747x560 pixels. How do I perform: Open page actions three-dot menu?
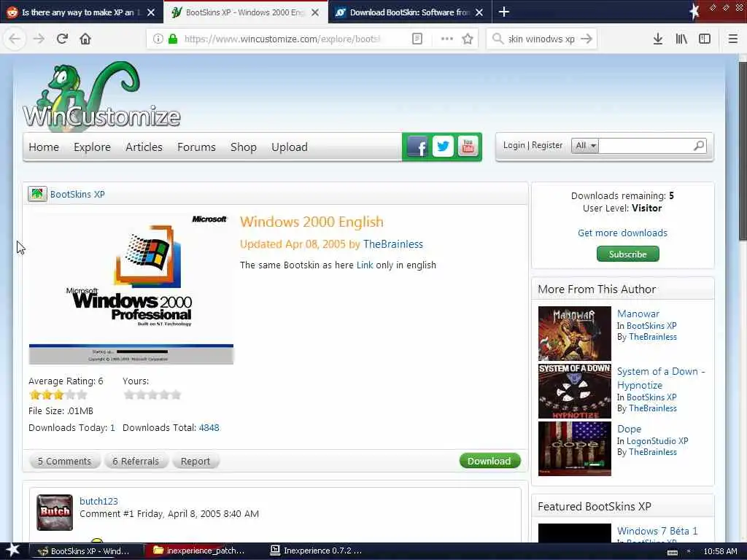447,39
